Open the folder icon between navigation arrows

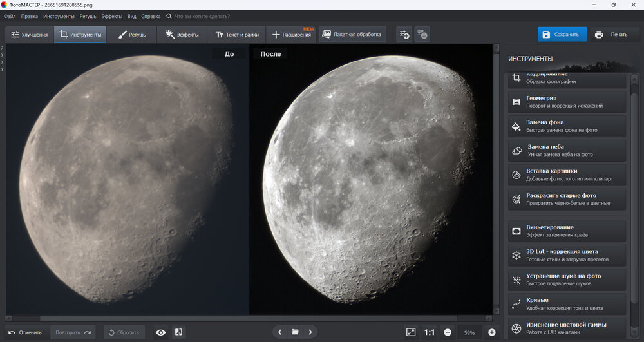[x=295, y=332]
